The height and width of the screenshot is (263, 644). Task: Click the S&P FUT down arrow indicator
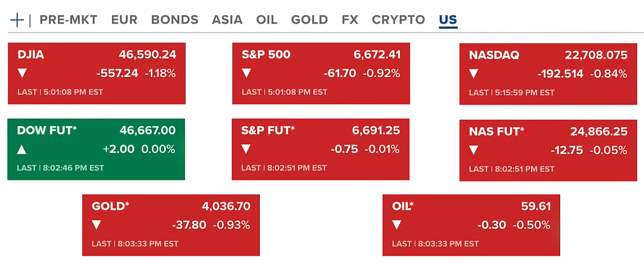[x=246, y=149]
